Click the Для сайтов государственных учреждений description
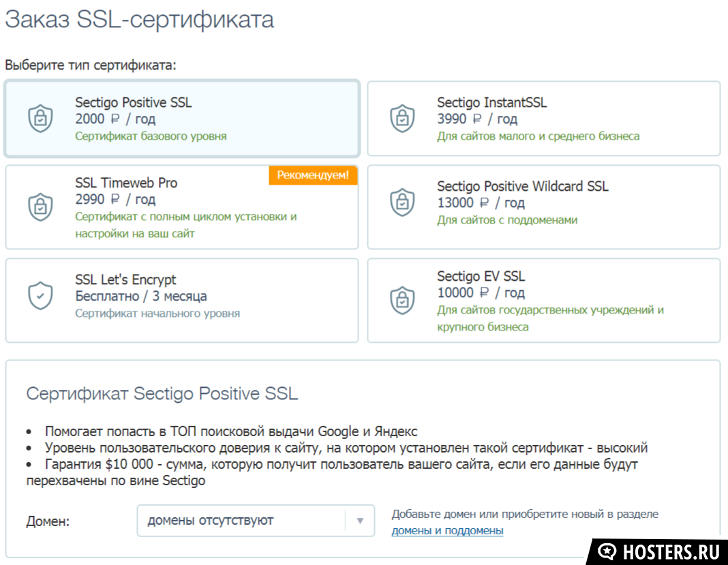The height and width of the screenshot is (565, 728). pyautogui.click(x=550, y=318)
